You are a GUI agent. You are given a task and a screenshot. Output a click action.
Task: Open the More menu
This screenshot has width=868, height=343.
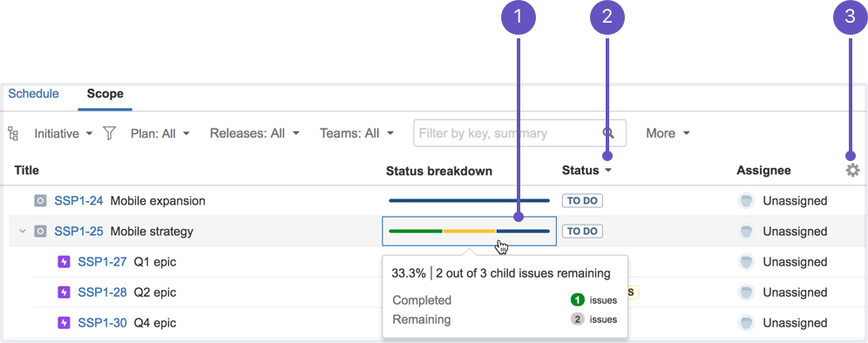(x=668, y=133)
